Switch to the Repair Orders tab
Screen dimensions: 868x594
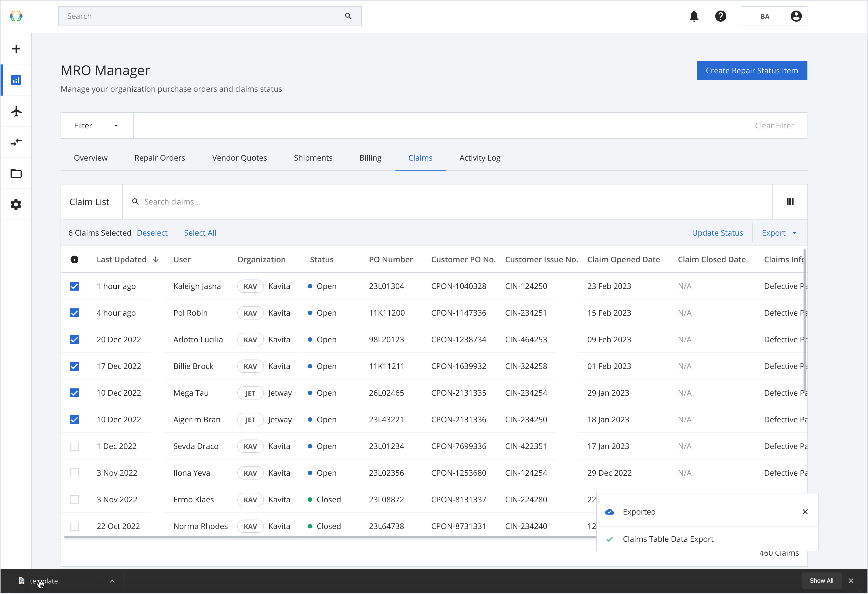click(x=159, y=158)
